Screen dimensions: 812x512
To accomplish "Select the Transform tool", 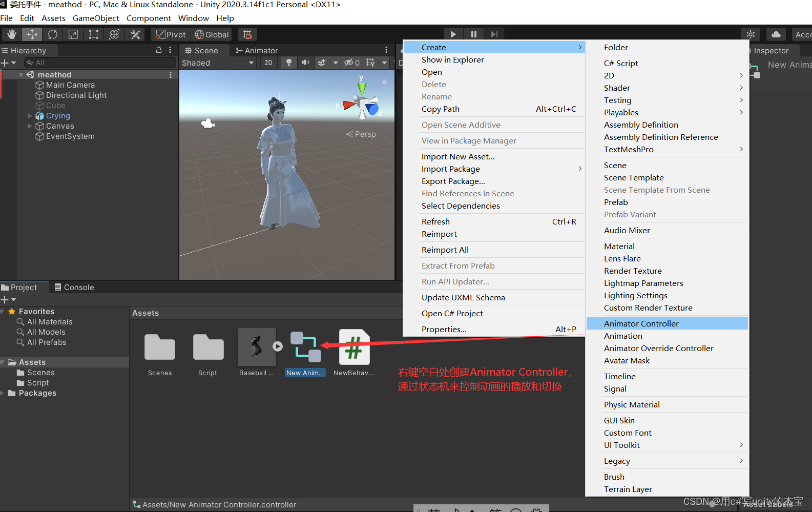I will click(x=114, y=34).
